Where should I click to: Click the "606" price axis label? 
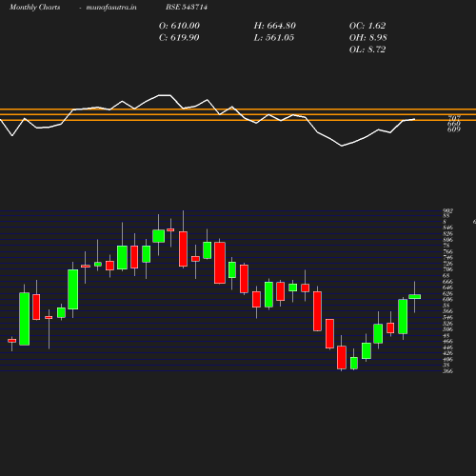(447, 300)
